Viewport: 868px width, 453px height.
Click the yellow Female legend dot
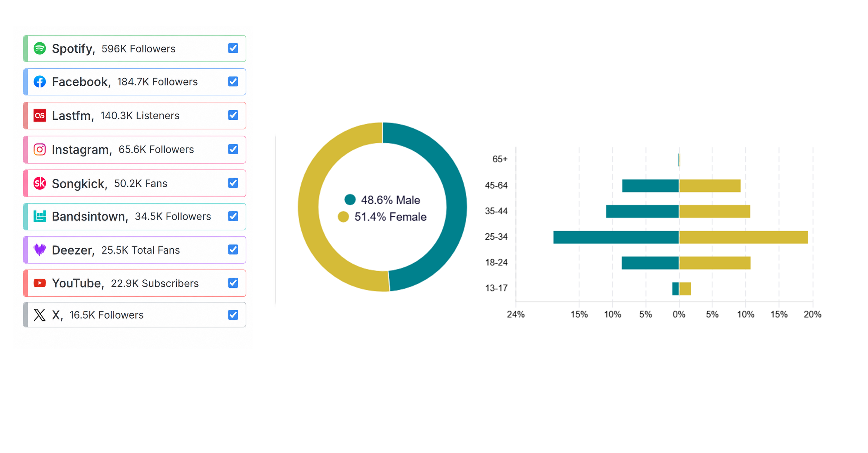(343, 217)
